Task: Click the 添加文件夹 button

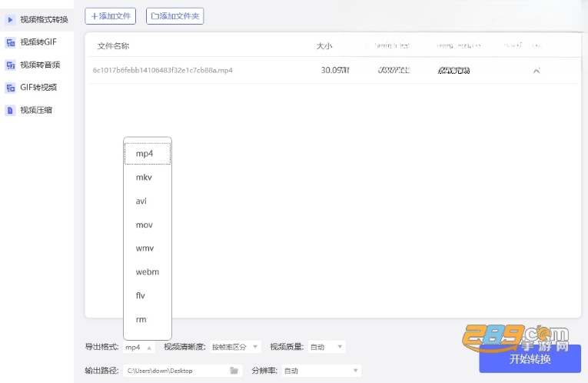Action: [174, 16]
